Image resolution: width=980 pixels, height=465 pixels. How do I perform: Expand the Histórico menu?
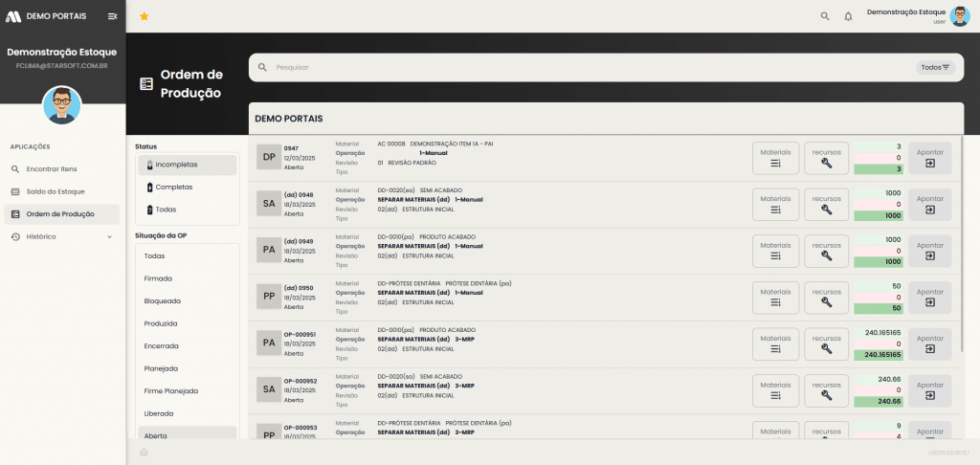[x=62, y=237]
